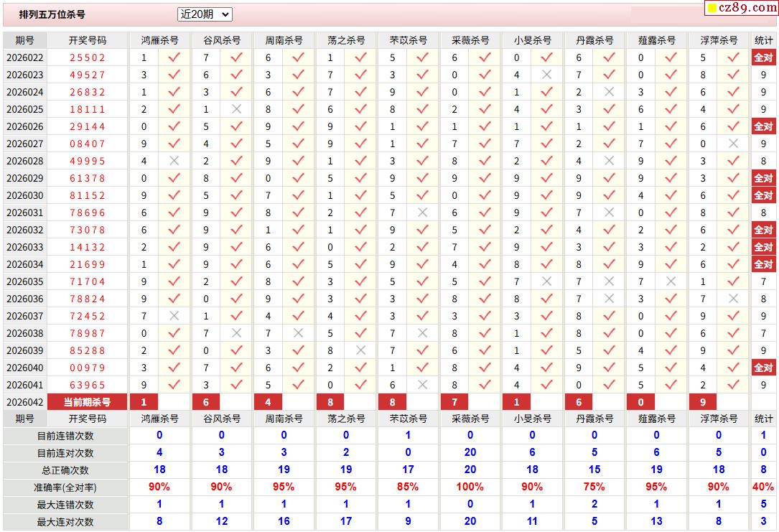Screen dimensions: 779x532
Task: Click the bottom 小旻杀号 column header
Action: [533, 419]
